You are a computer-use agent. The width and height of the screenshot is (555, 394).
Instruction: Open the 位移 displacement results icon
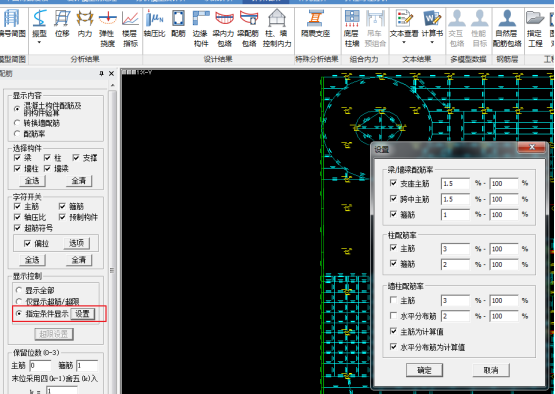(62, 24)
